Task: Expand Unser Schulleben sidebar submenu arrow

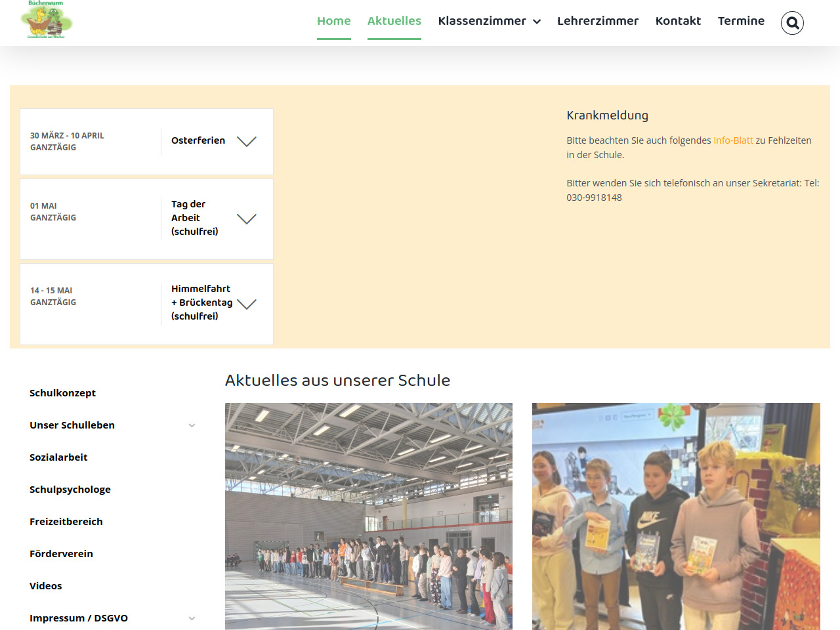Action: (x=192, y=425)
